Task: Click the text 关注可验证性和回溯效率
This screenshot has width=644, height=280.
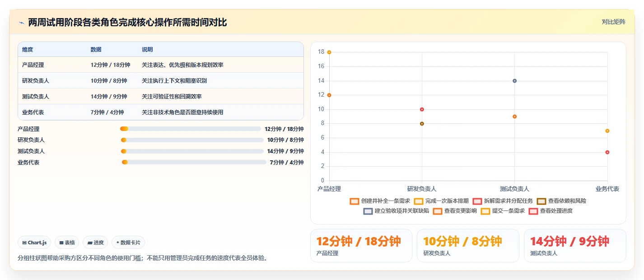Action: [172, 97]
